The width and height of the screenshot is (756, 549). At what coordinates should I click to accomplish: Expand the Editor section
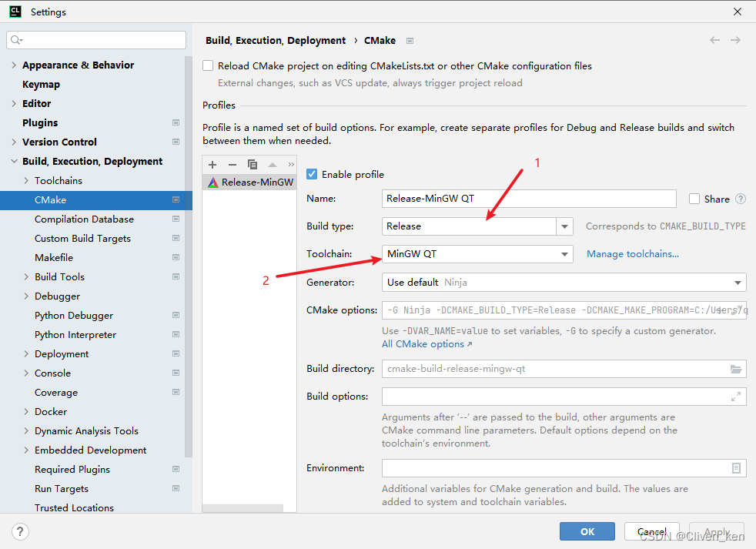(x=14, y=104)
